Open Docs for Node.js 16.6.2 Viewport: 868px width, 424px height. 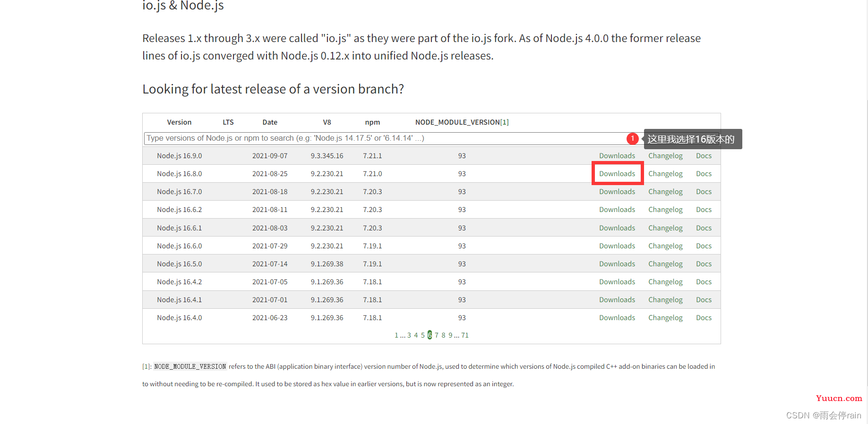(704, 210)
